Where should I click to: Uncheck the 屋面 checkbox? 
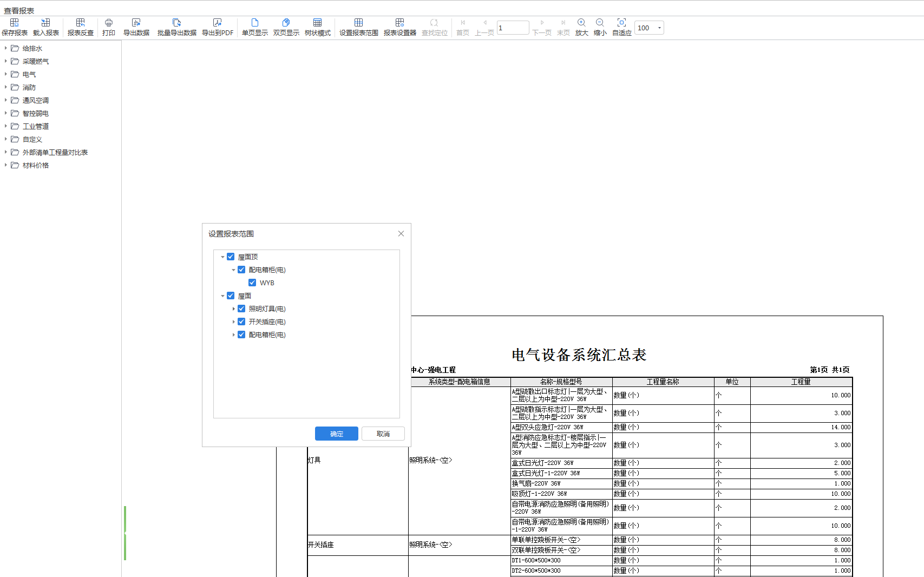coord(231,296)
